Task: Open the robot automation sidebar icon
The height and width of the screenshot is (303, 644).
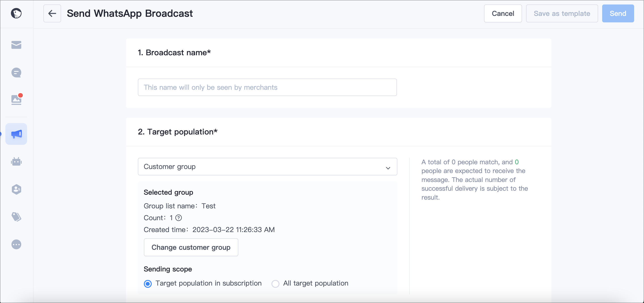Action: coord(16,162)
